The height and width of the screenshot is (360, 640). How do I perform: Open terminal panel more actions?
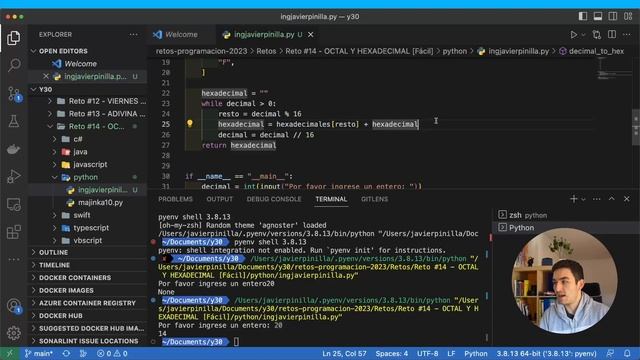point(597,199)
